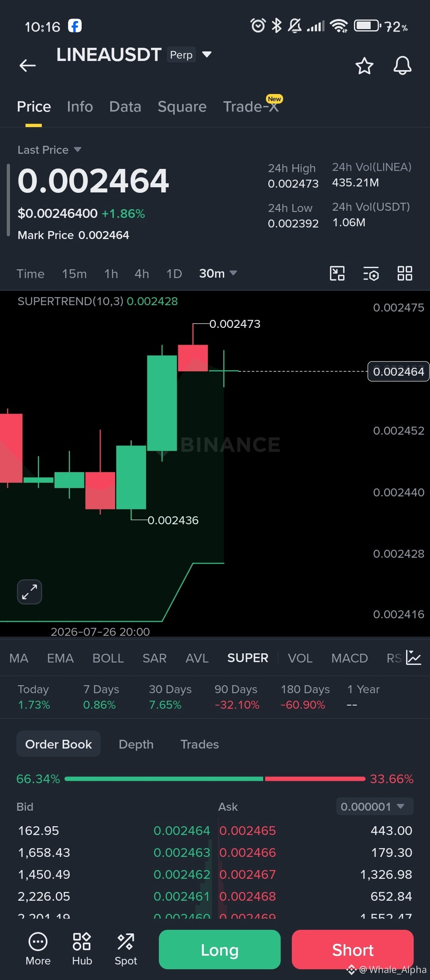Viewport: 430px width, 980px height.
Task: Select the 1D interval
Action: (174, 274)
